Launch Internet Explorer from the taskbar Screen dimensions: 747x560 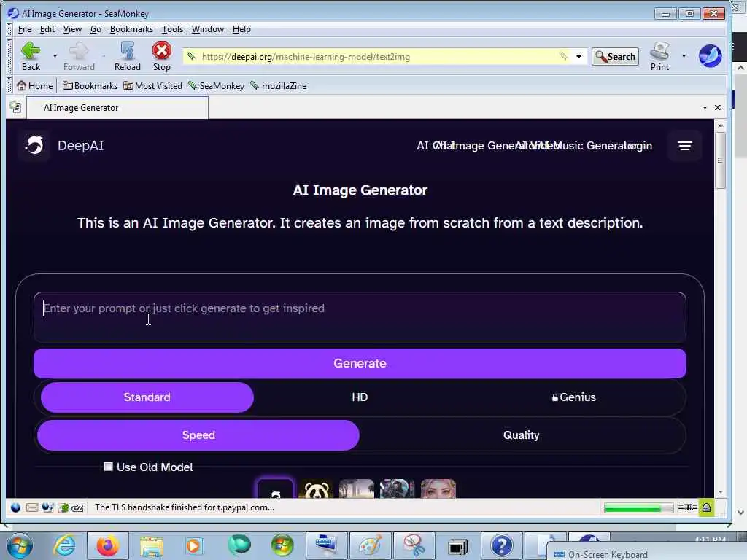pyautogui.click(x=64, y=545)
